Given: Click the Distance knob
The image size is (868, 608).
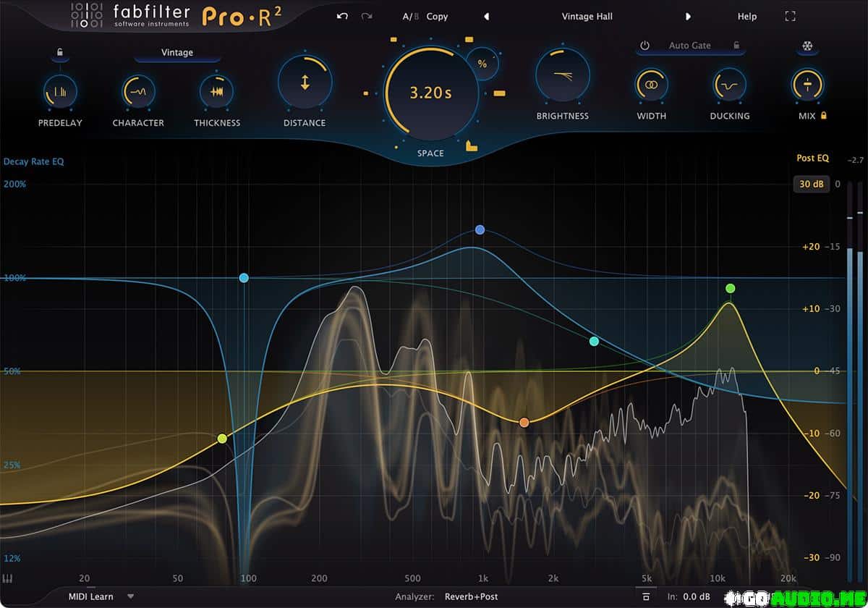Looking at the screenshot, I should coord(305,83).
